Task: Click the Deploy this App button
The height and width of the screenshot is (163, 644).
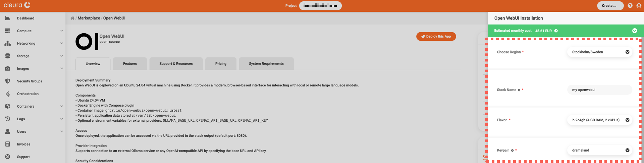Action: coord(436,36)
